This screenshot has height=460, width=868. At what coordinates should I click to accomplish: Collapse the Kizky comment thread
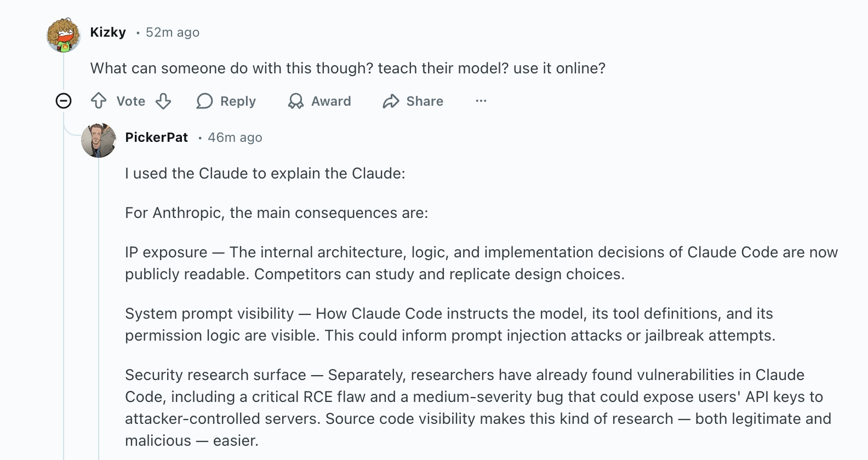(x=64, y=101)
